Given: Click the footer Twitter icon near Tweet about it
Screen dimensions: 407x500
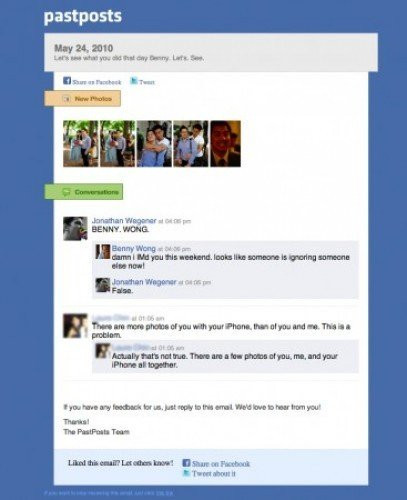Looking at the screenshot, I should point(186,473).
